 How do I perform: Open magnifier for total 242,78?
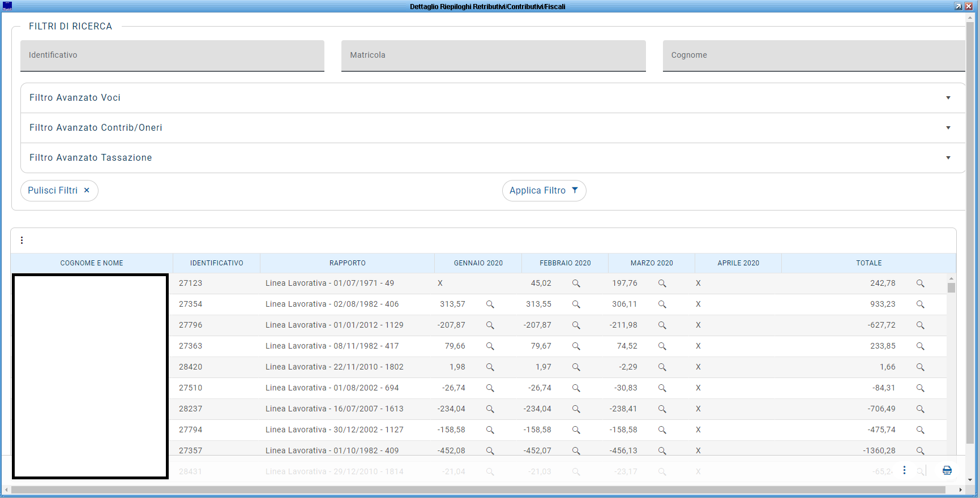[x=920, y=284]
